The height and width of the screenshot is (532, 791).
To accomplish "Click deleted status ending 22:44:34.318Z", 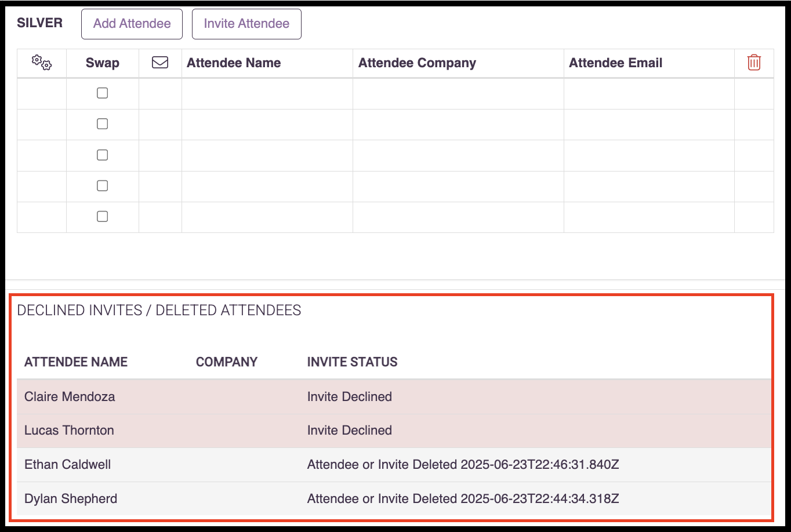I will click(463, 499).
